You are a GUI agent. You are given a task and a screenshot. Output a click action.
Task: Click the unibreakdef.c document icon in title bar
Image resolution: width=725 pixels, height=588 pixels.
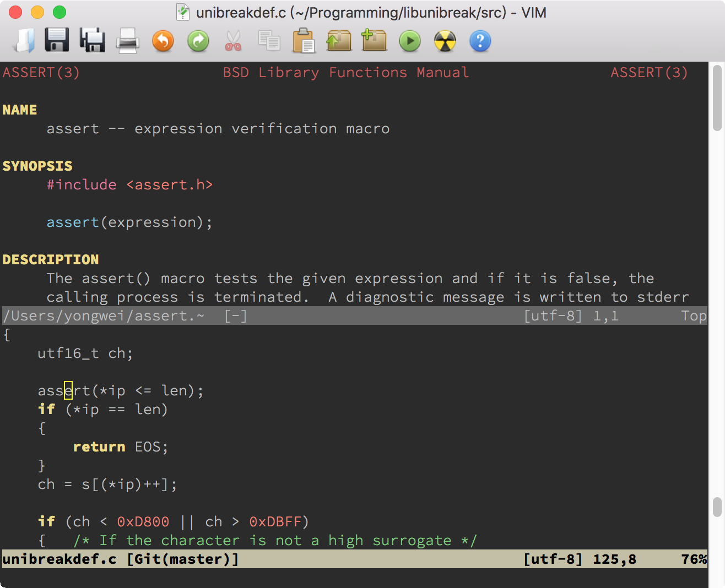(183, 12)
